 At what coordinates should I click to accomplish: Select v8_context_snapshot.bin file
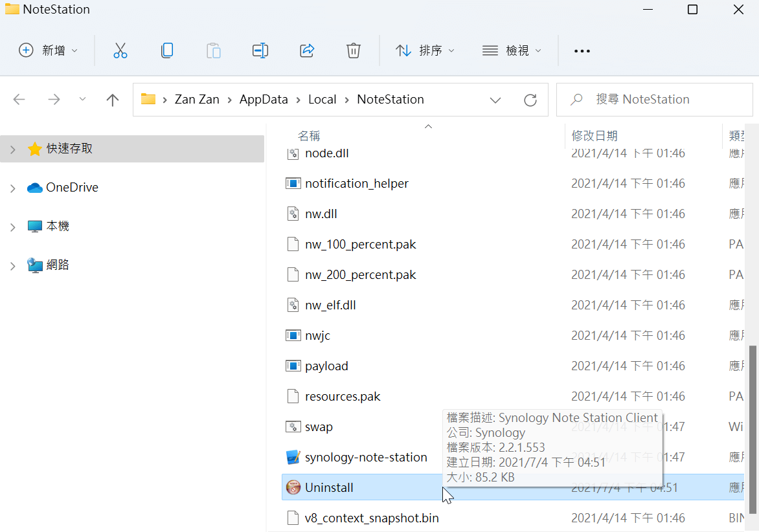pyautogui.click(x=372, y=518)
